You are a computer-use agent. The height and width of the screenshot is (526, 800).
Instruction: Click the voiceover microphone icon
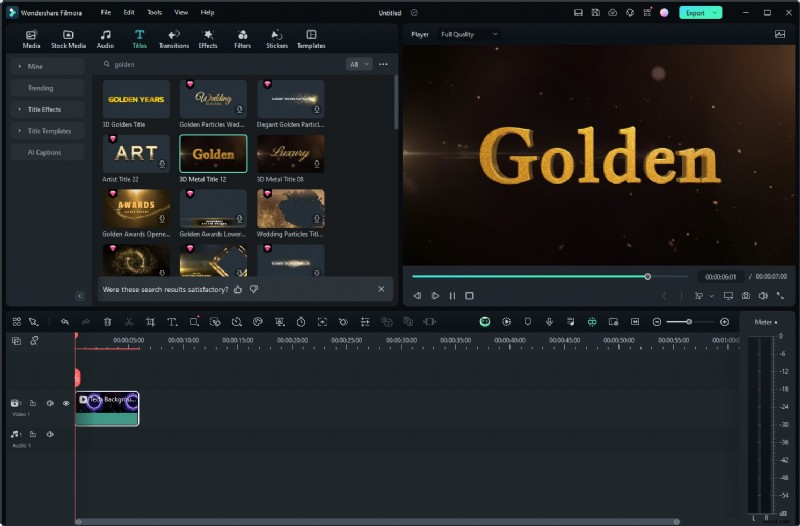549,322
